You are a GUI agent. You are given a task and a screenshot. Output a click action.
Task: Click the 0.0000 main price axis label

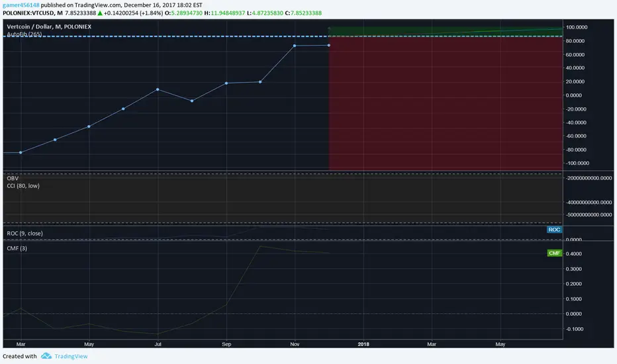tap(574, 95)
